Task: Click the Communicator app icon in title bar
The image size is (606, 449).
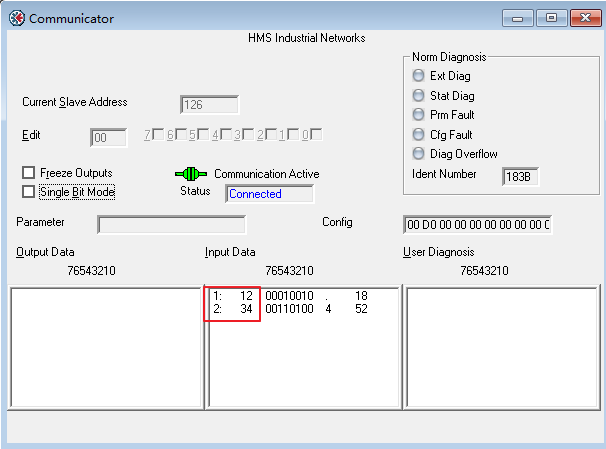Action: tap(17, 18)
